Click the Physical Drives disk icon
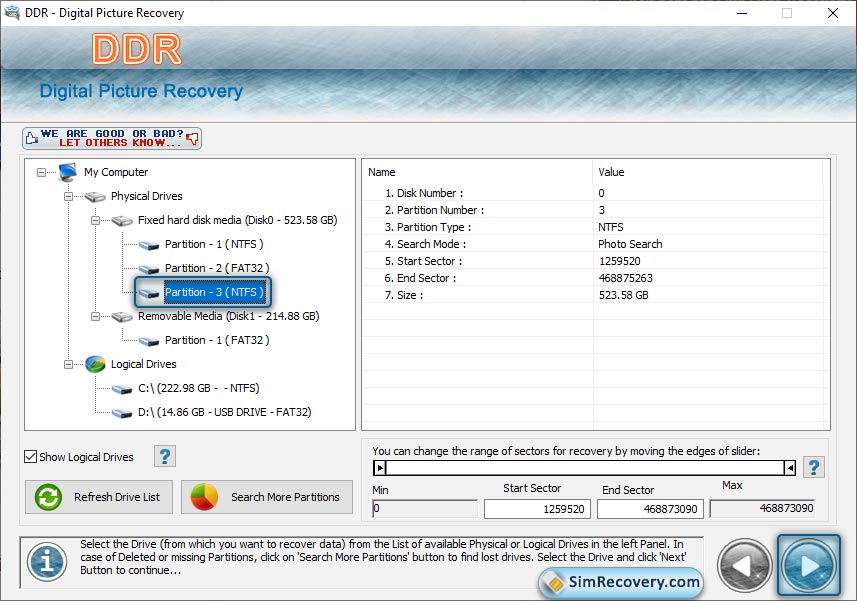This screenshot has height=601, width=857. pos(95,196)
